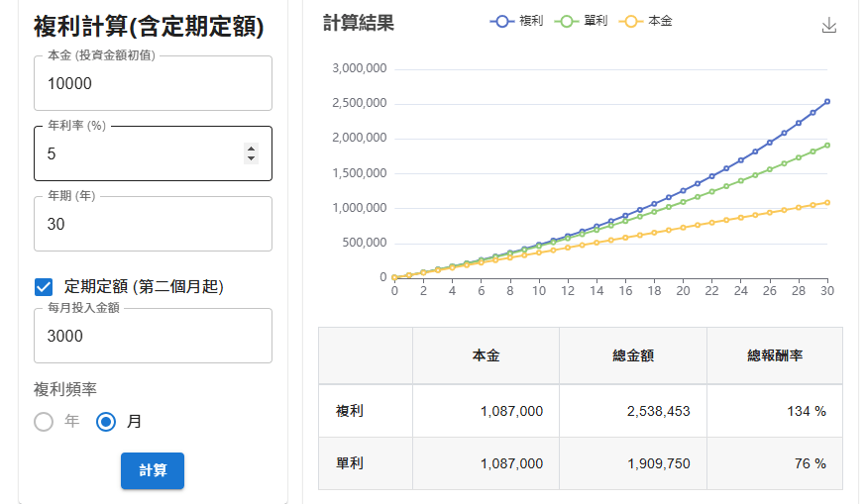Viewport: 866px width, 504px height.
Task: Increase 年利率 with the stepper up arrow
Action: (252, 149)
